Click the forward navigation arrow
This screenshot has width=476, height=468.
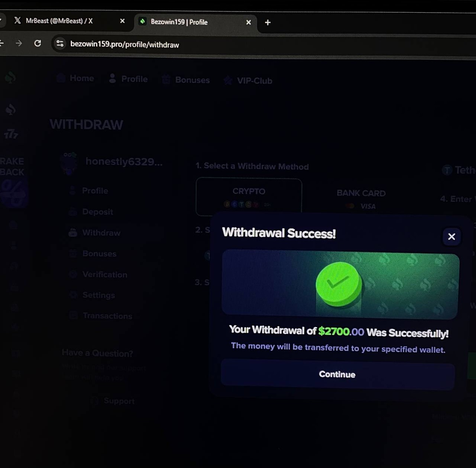coord(19,43)
